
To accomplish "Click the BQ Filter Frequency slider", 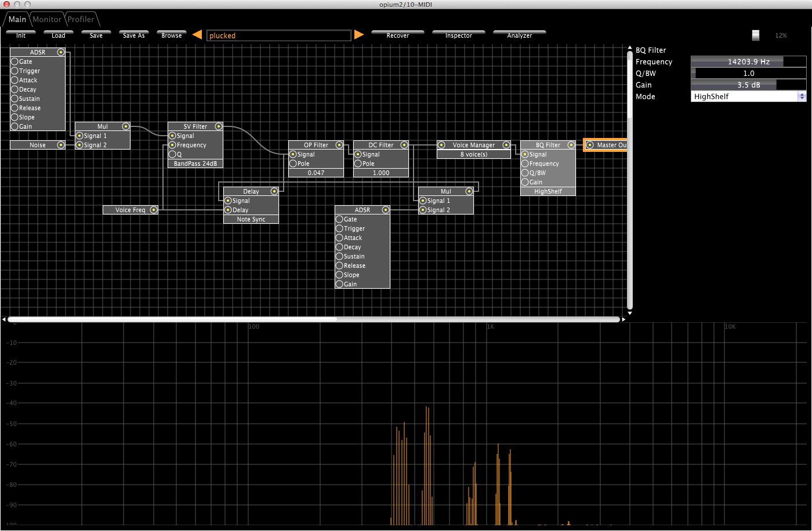I will tap(748, 61).
